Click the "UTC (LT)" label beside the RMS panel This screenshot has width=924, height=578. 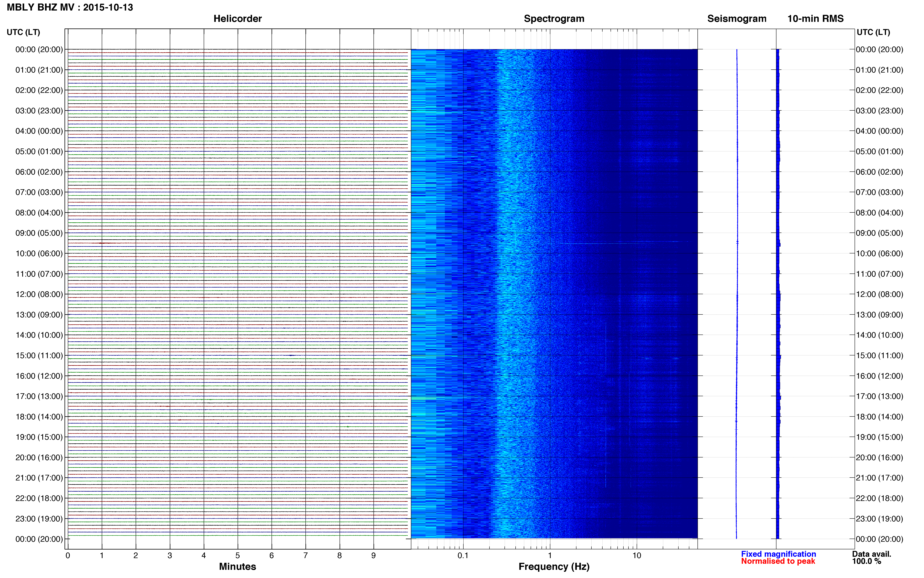tap(874, 32)
